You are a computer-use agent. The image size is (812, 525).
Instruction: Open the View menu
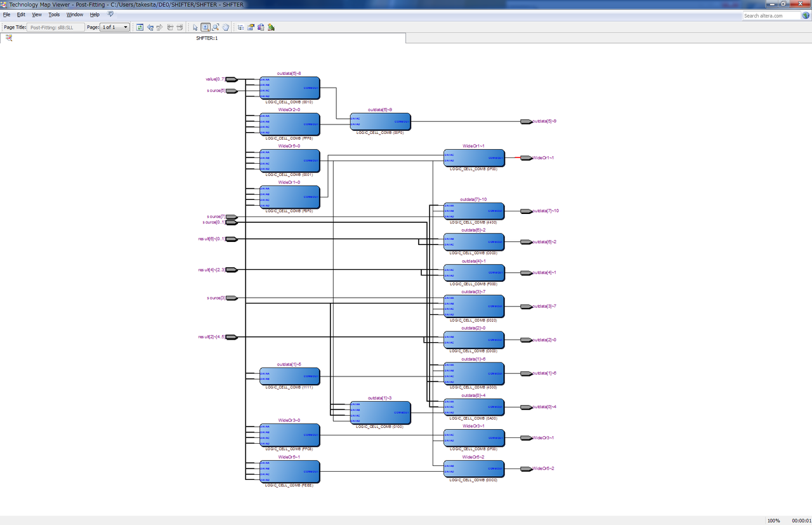pos(37,14)
